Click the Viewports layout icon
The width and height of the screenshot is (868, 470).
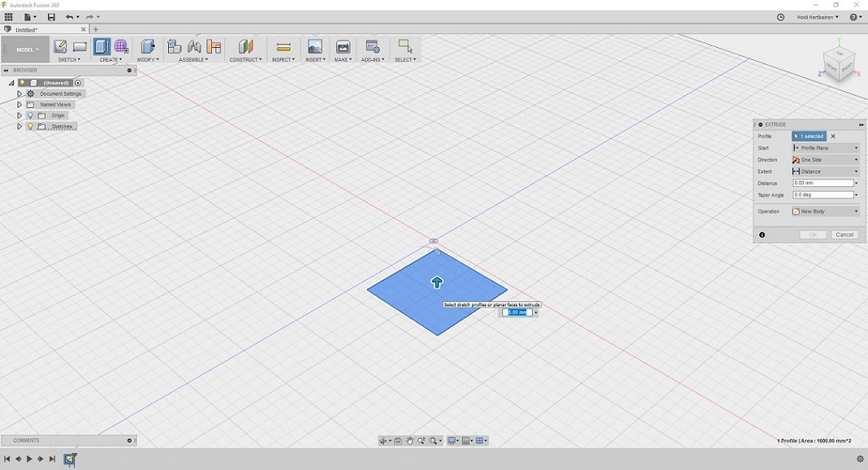coord(480,440)
